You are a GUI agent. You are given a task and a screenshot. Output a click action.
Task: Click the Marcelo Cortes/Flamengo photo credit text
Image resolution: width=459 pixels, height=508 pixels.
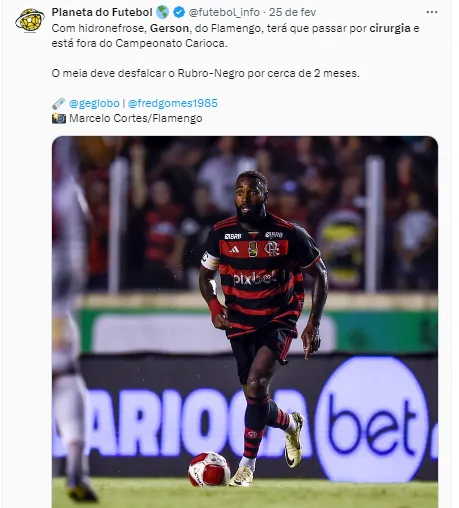click(x=136, y=118)
